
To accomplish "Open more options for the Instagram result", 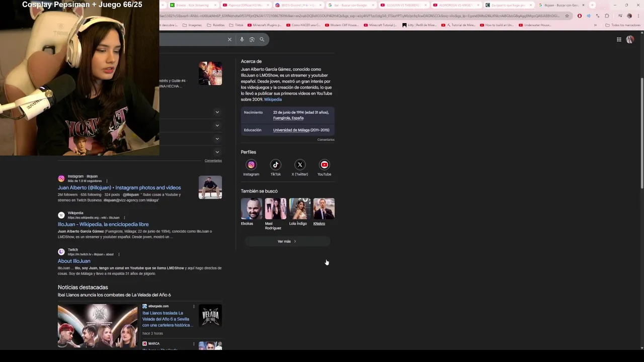I will pyautogui.click(x=107, y=181).
